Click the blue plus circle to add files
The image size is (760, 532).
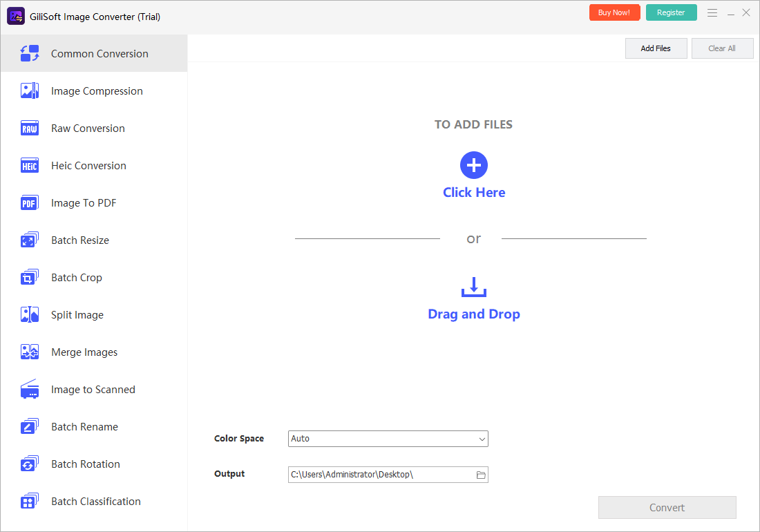click(473, 165)
